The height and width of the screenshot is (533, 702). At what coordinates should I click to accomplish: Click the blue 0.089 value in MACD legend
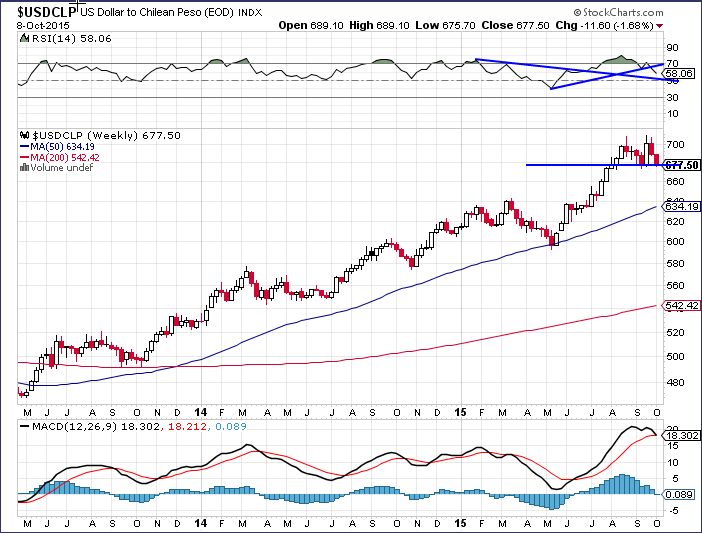tap(231, 426)
